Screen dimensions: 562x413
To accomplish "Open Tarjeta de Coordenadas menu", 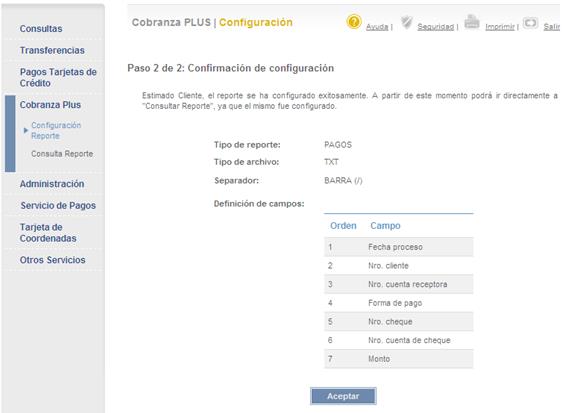I will [48, 233].
